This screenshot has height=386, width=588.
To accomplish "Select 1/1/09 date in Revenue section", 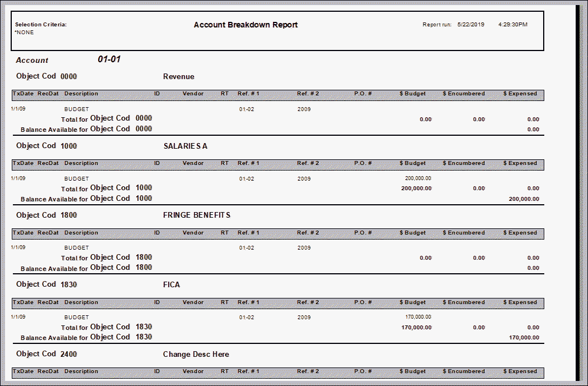I will coord(18,109).
